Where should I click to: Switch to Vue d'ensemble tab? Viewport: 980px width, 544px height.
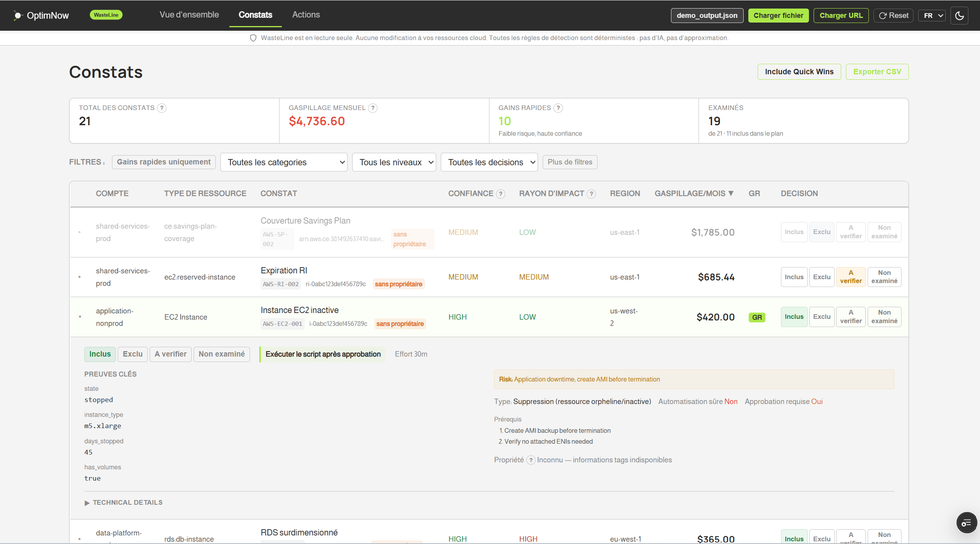[x=189, y=15]
